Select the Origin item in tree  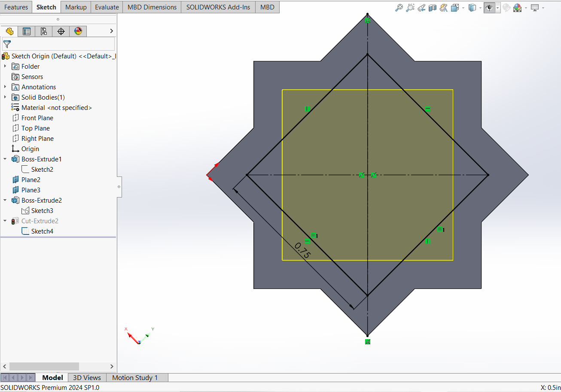coord(25,149)
